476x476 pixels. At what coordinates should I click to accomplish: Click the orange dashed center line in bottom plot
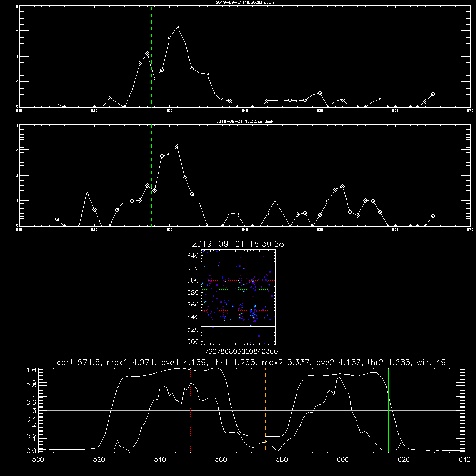click(x=265, y=410)
